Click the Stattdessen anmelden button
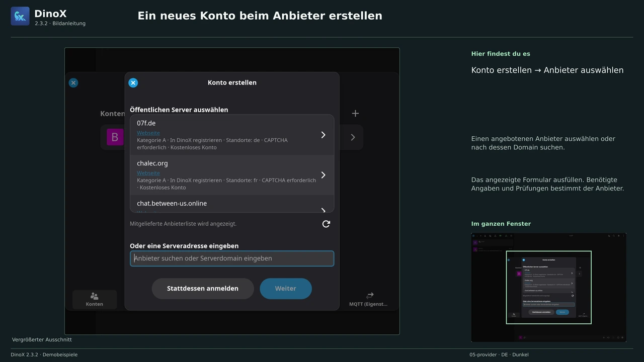 203,289
